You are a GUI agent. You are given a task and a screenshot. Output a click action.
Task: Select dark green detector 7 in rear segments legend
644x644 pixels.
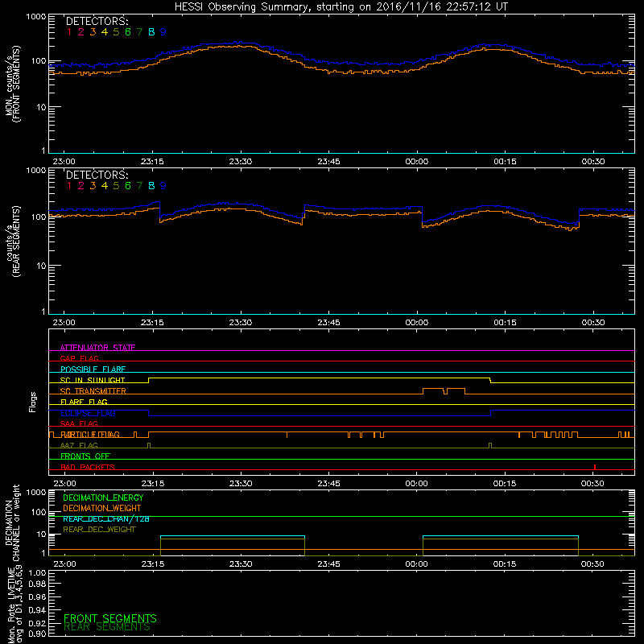tap(139, 186)
